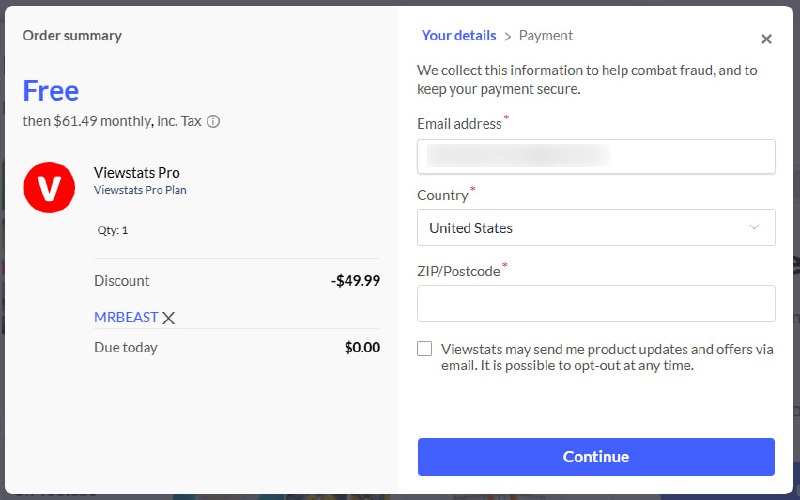The width and height of the screenshot is (800, 500).
Task: Select the Viewstats Pro product title
Action: pyautogui.click(x=137, y=173)
